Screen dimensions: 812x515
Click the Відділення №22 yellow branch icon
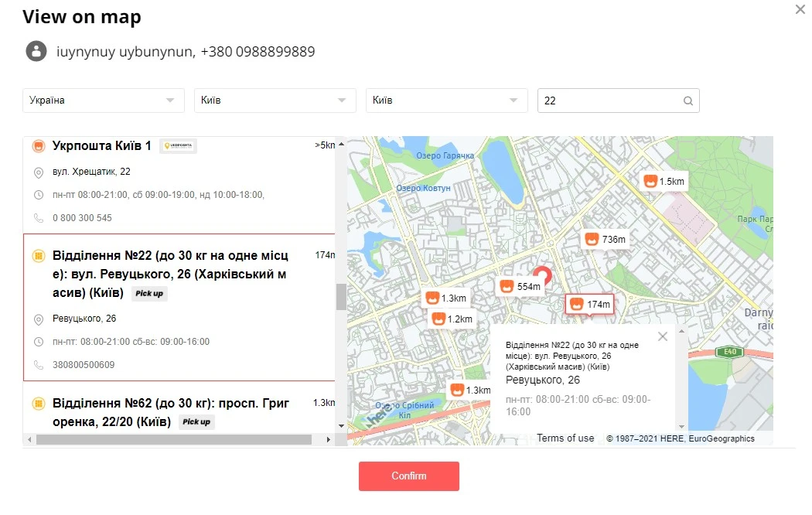click(x=39, y=256)
